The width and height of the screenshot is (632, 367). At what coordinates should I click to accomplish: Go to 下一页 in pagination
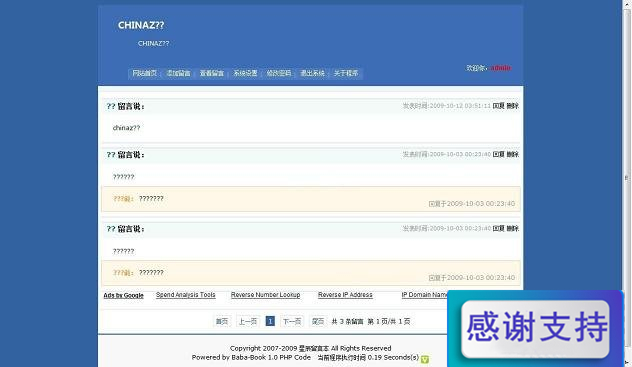tap(292, 321)
